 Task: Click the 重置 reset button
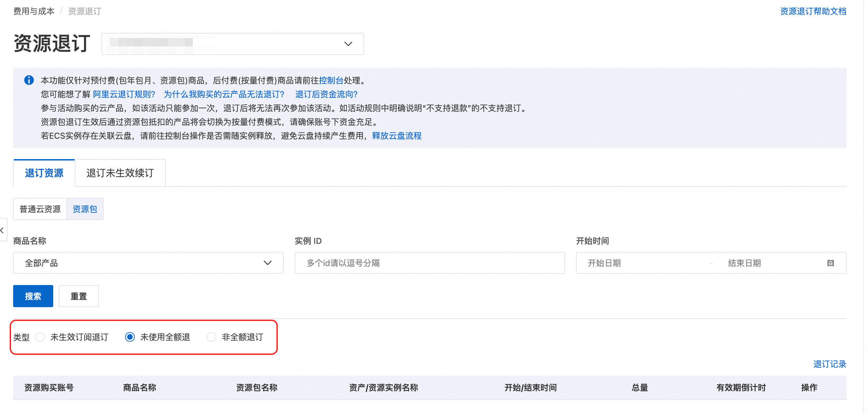tap(78, 296)
